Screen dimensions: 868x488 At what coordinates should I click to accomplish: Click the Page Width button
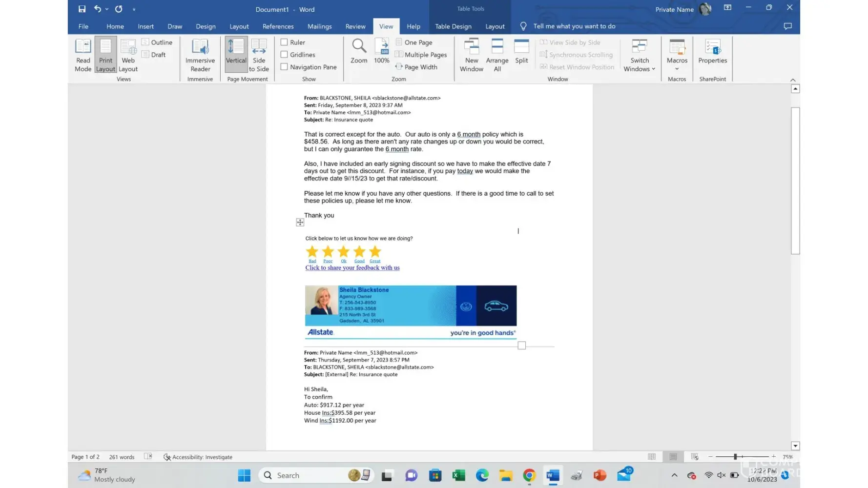[416, 67]
